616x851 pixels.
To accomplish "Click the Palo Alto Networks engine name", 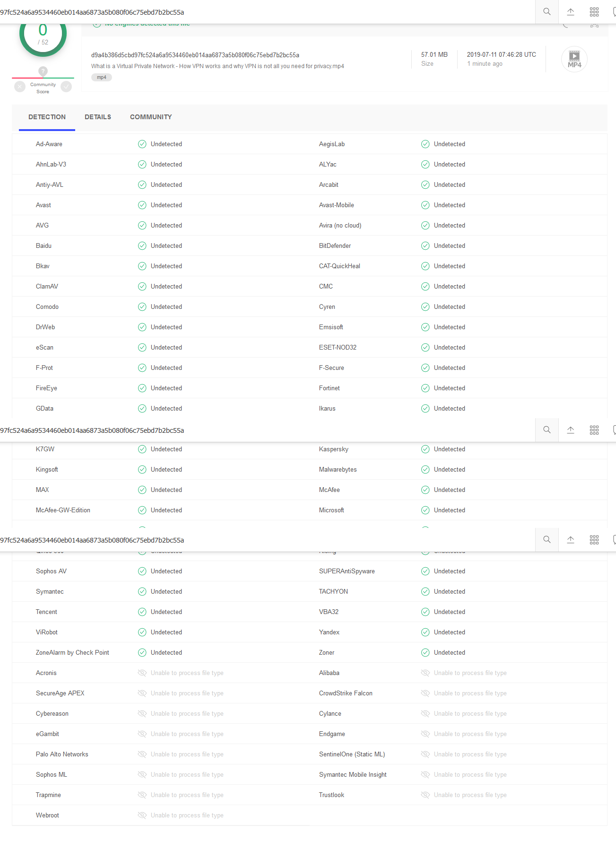I will (62, 754).
